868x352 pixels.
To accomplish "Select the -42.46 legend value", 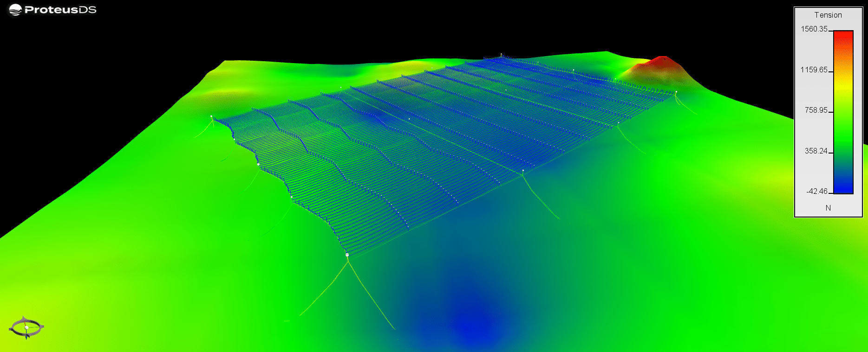I will click(x=817, y=191).
